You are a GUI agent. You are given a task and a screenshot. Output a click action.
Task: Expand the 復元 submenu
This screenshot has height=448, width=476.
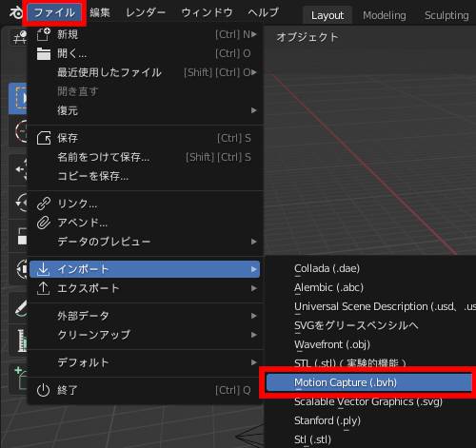[145, 110]
